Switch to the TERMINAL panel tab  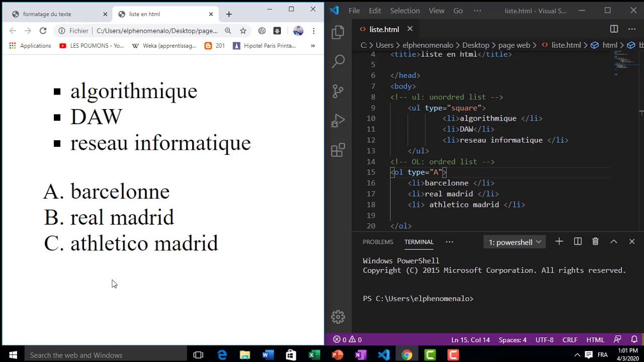[419, 242]
